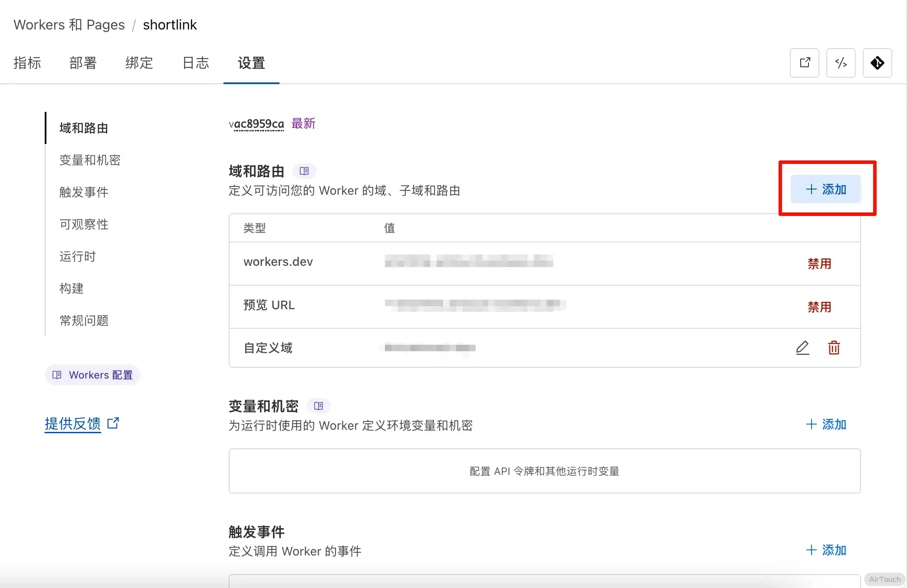Screen dimensions: 907x588
Task: Click the pencil edit icon for 自定义域
Action: point(802,348)
